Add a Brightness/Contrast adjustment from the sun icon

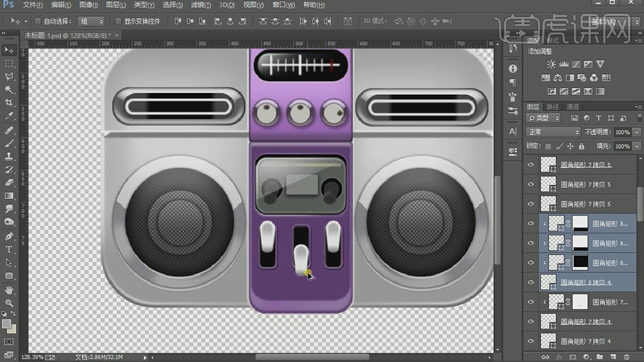coord(552,64)
